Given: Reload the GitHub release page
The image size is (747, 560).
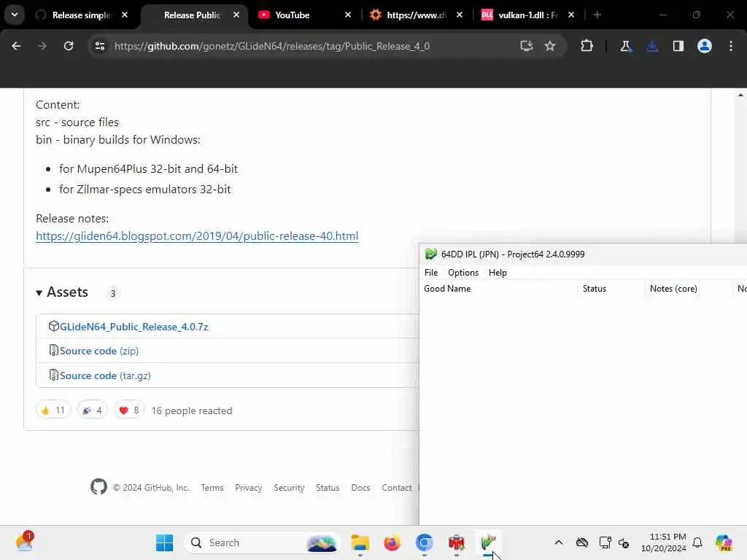Looking at the screenshot, I should click(69, 46).
